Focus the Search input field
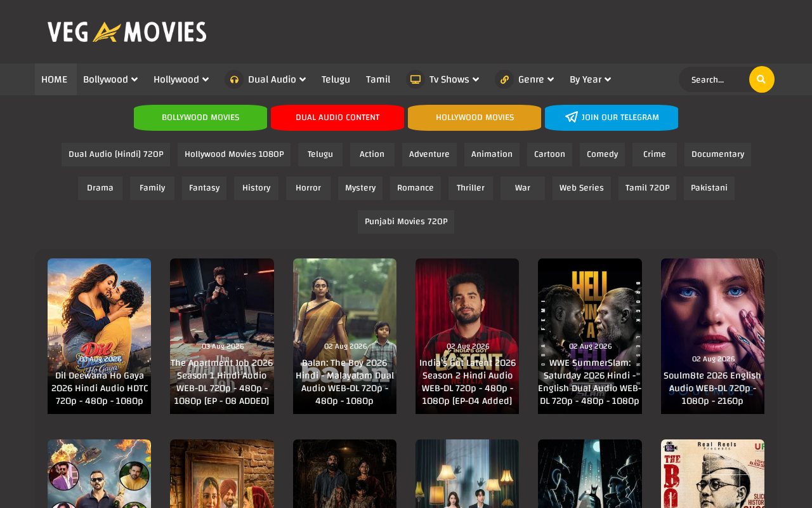Screen dimensions: 812x508 pyautogui.click(x=715, y=79)
